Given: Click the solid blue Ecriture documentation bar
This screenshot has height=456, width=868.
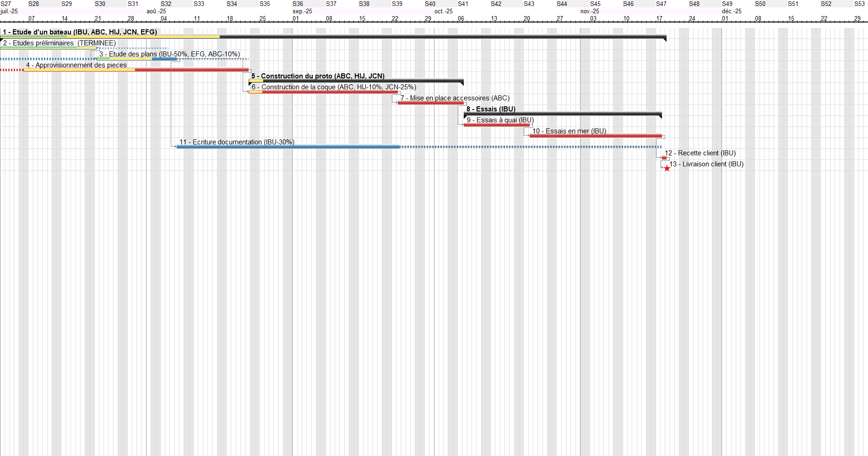Looking at the screenshot, I should (x=288, y=147).
